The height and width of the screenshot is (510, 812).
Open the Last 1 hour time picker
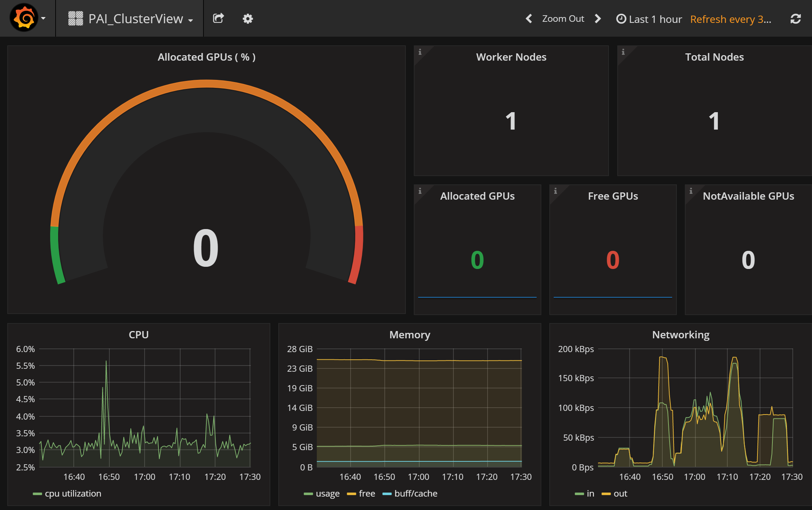(x=649, y=19)
